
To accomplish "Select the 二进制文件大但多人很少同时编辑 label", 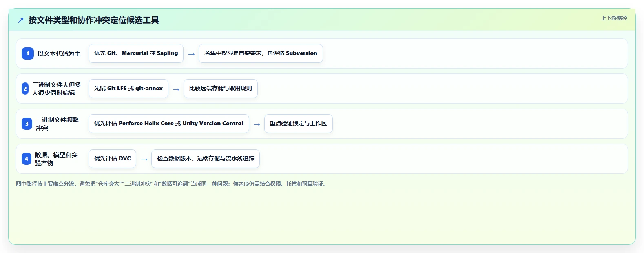I will point(57,89).
